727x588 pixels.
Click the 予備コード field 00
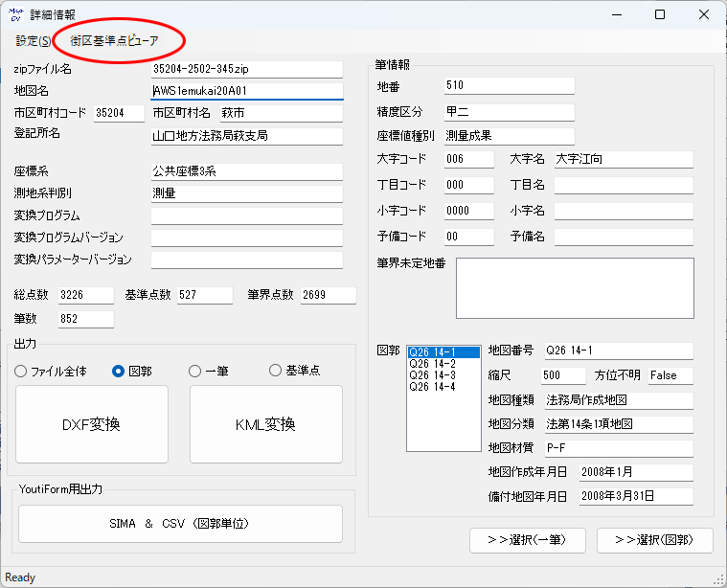[x=468, y=237]
